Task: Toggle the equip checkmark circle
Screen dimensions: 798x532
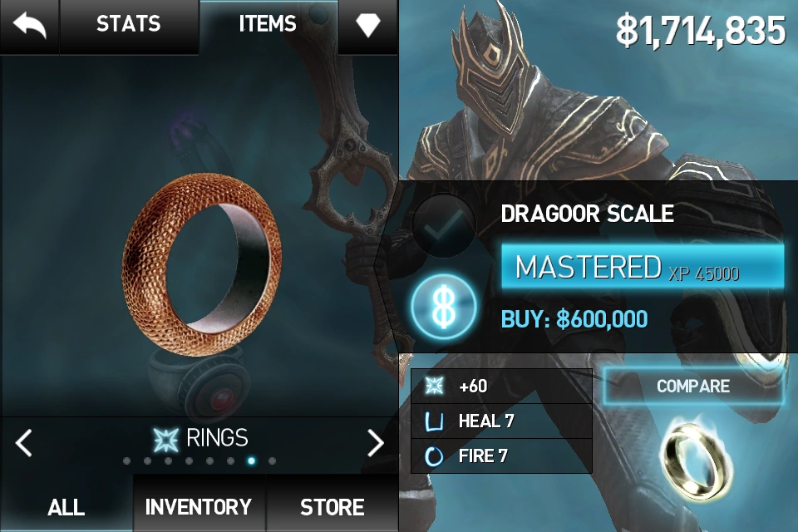Action: pyautogui.click(x=444, y=225)
